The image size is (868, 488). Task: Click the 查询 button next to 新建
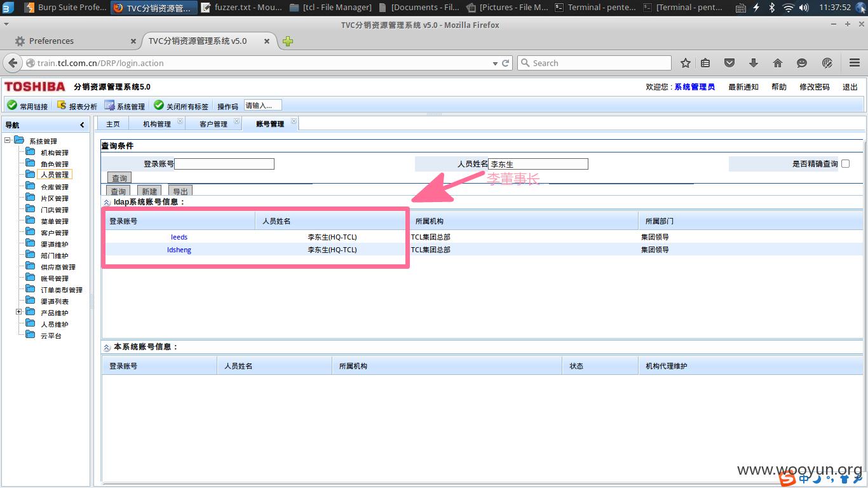118,191
